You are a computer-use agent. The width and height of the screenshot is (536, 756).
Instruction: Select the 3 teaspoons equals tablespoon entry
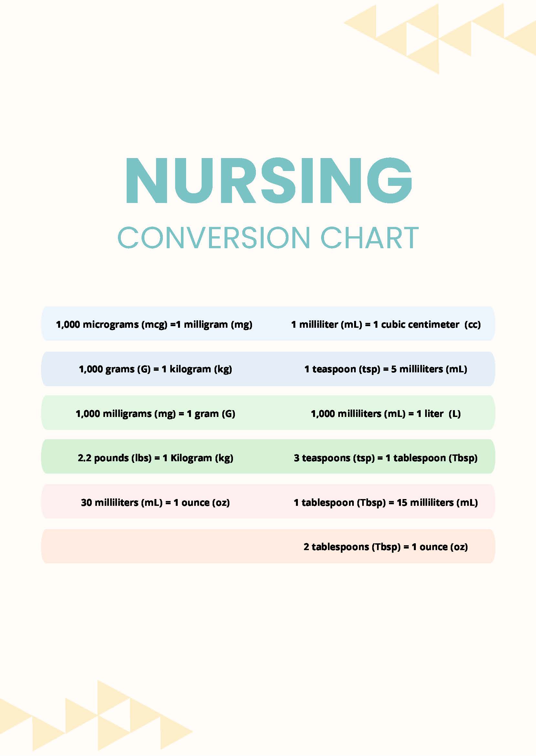386,458
